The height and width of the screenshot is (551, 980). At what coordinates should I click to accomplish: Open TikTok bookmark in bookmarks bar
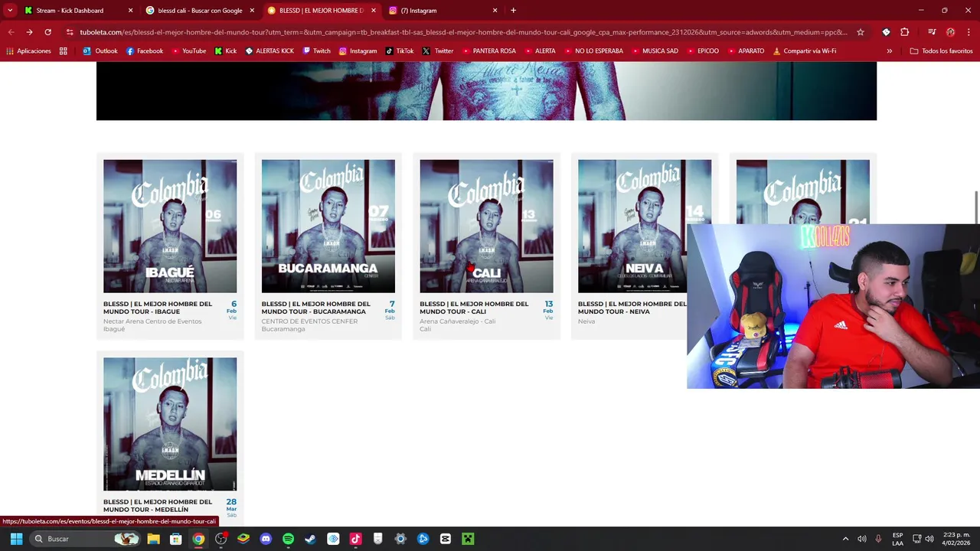(400, 51)
